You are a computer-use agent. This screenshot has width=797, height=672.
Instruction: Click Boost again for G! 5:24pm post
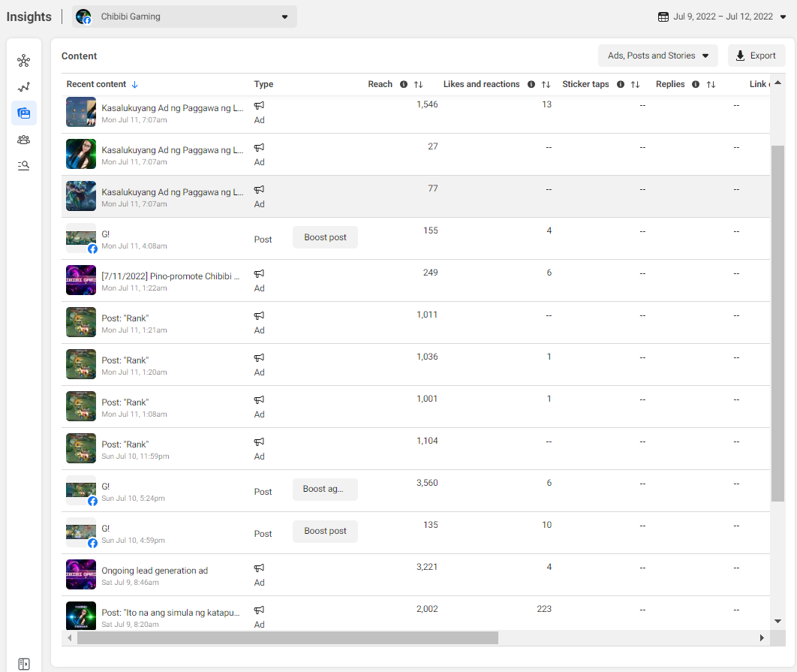pos(325,490)
